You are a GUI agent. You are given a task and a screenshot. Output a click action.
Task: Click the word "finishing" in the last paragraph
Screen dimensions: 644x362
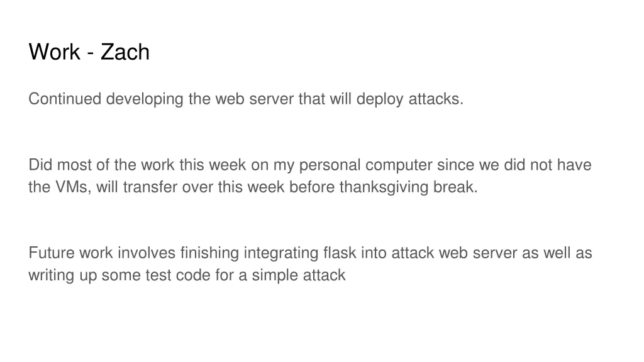click(x=209, y=253)
